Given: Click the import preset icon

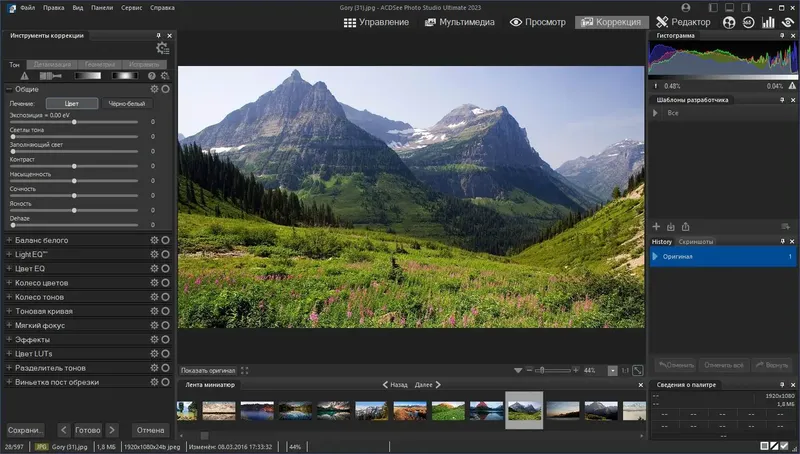Looking at the screenshot, I should coord(671,226).
